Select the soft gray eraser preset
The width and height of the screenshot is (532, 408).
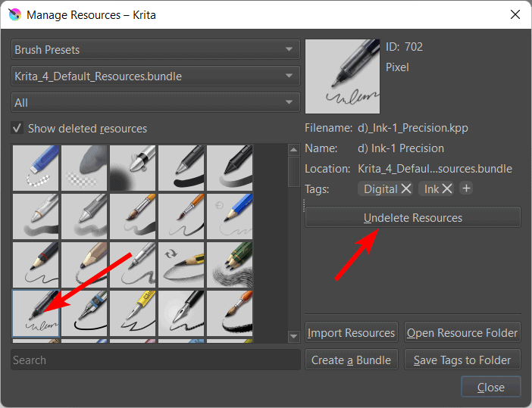tap(85, 168)
